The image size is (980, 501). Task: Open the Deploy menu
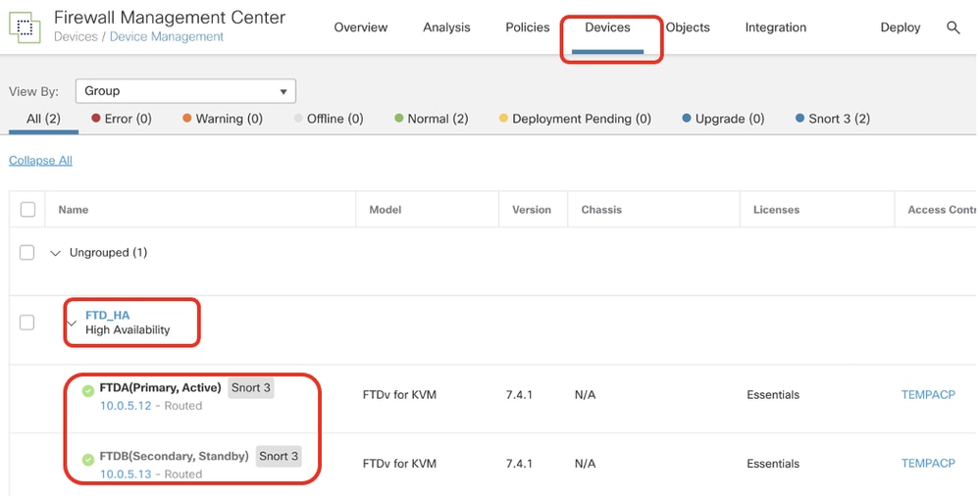[900, 27]
